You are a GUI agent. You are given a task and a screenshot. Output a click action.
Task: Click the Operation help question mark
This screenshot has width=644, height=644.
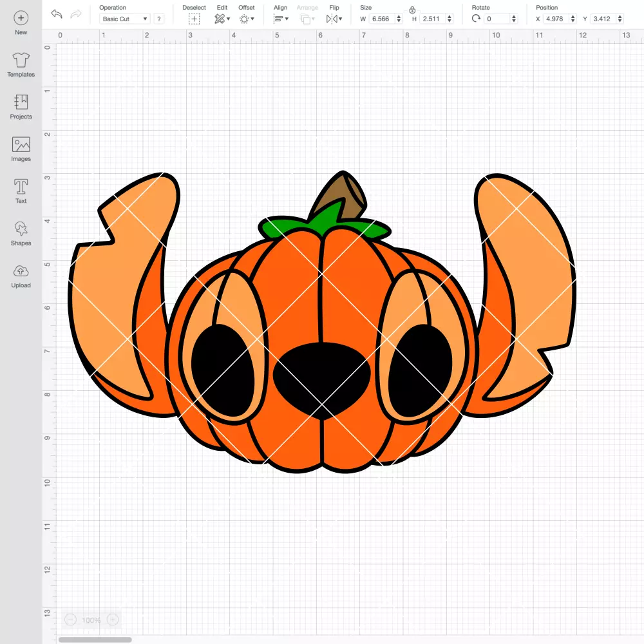(x=159, y=19)
